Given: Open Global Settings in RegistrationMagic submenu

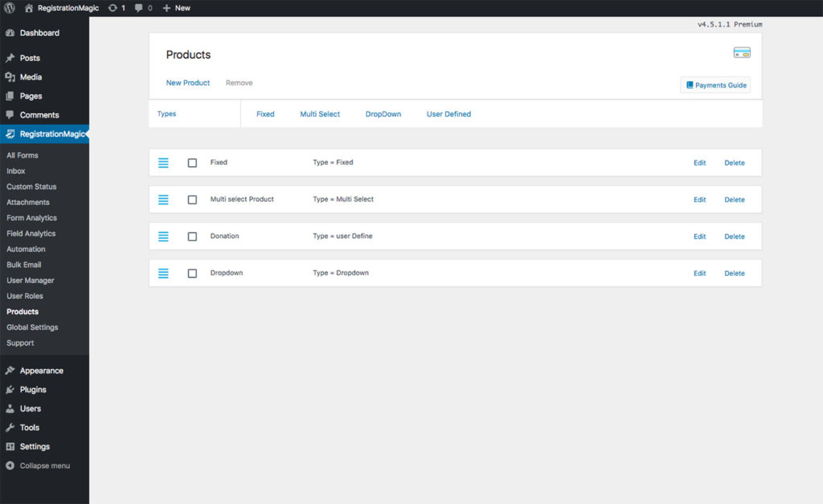Looking at the screenshot, I should click(32, 327).
